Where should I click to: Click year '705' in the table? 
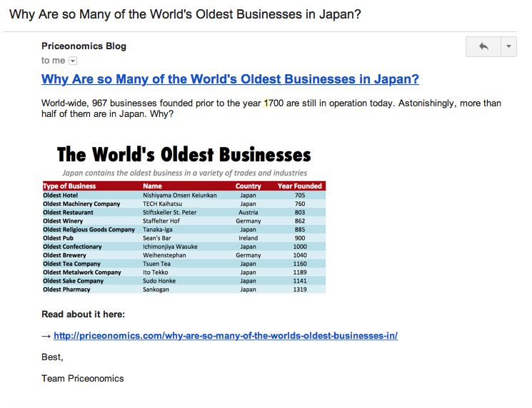point(300,195)
